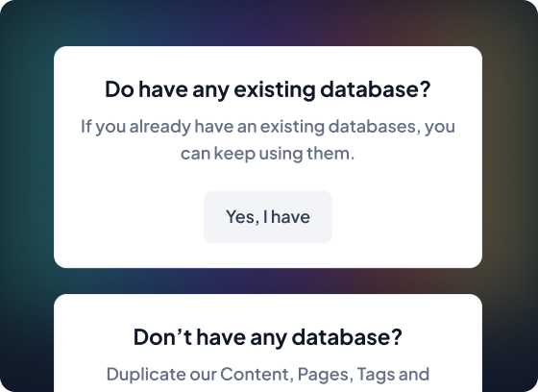The image size is (538, 392).
Task: Click the "Duplicate our Content, Pages, Tags and" text
Action: [x=268, y=374]
